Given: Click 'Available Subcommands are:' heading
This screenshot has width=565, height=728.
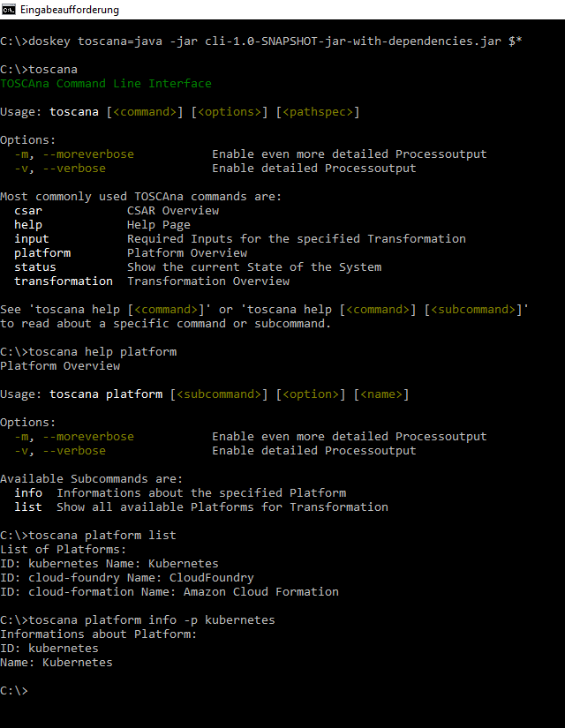Looking at the screenshot, I should click(x=92, y=478).
